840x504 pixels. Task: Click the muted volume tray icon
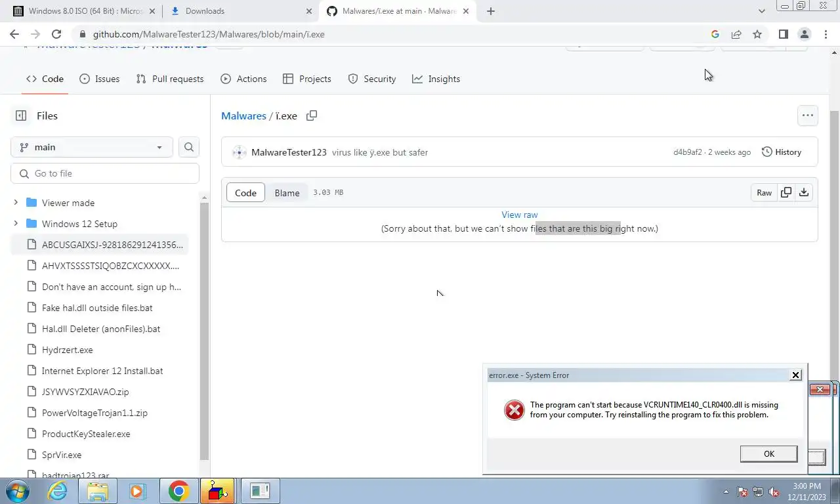774,492
